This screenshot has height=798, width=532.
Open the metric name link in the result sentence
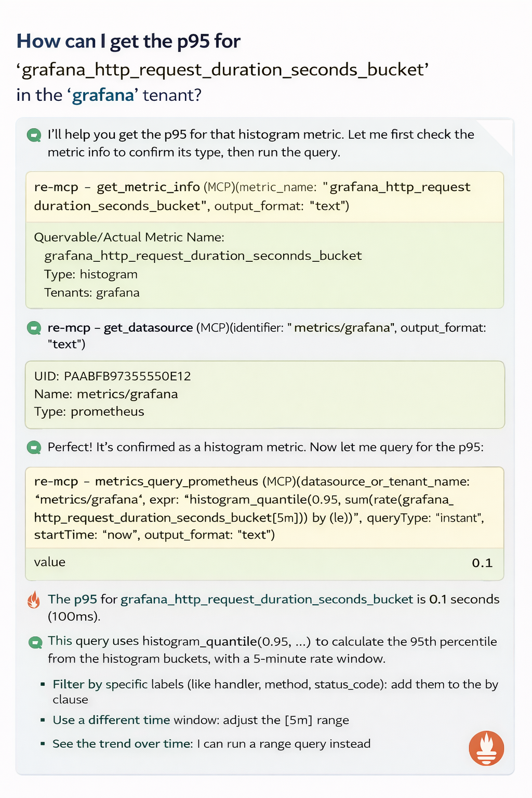pos(267,600)
